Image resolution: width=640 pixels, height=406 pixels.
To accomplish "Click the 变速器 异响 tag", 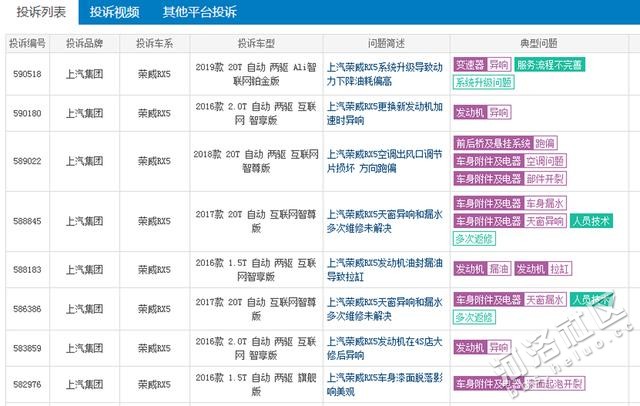I will (x=482, y=64).
